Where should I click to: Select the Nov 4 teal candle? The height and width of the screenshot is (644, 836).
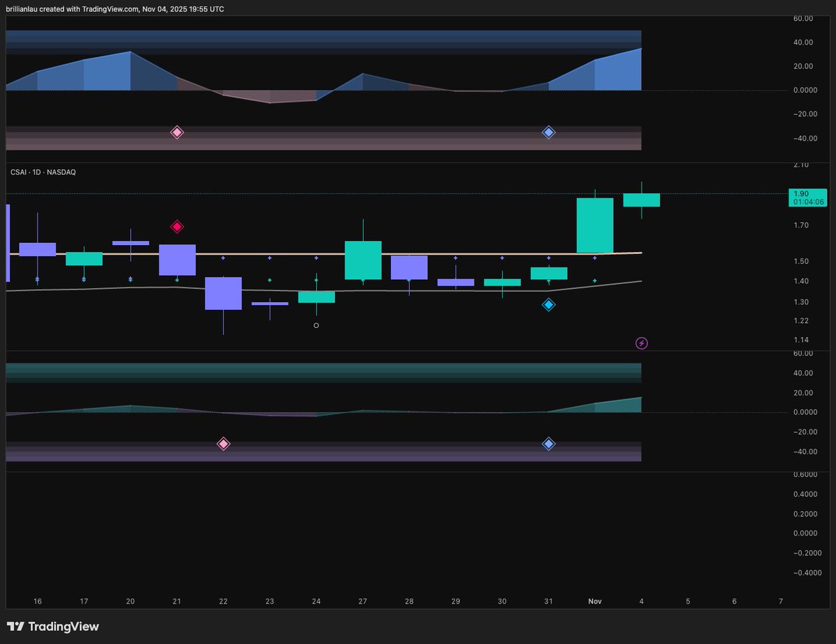[642, 200]
